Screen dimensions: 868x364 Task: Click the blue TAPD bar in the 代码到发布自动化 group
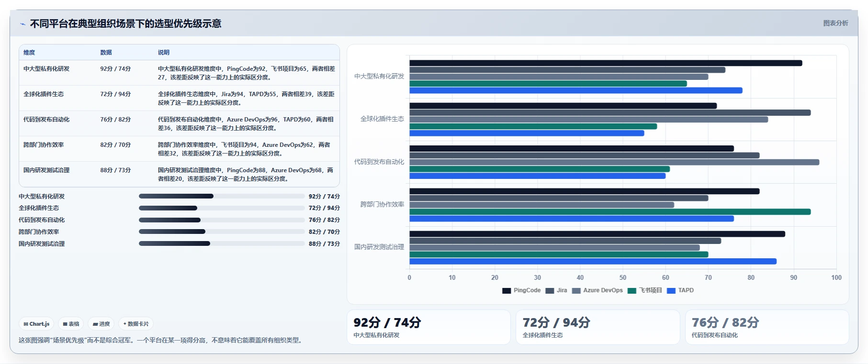pos(538,176)
